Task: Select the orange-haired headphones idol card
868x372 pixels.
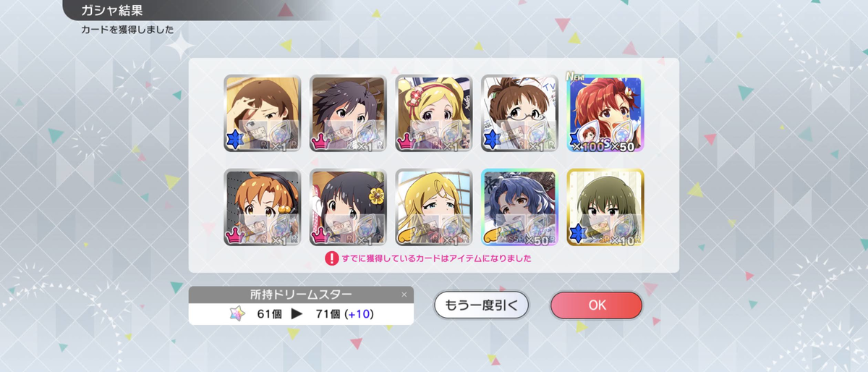Action: (x=262, y=208)
